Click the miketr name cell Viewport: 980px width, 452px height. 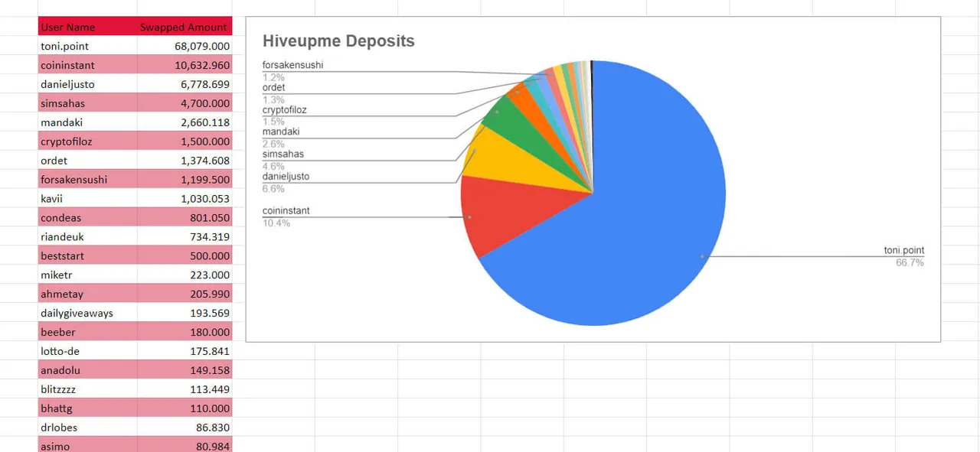click(x=88, y=275)
